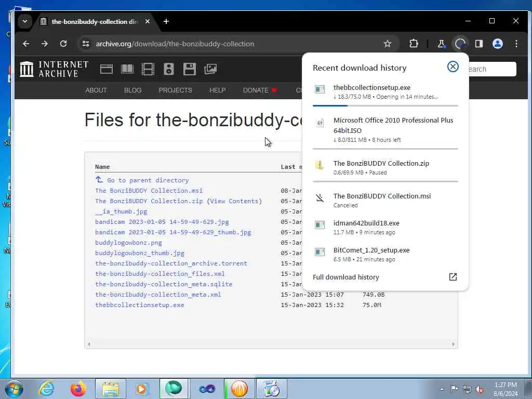
Task: Show hidden system tray icons arrow
Action: pyautogui.click(x=442, y=389)
